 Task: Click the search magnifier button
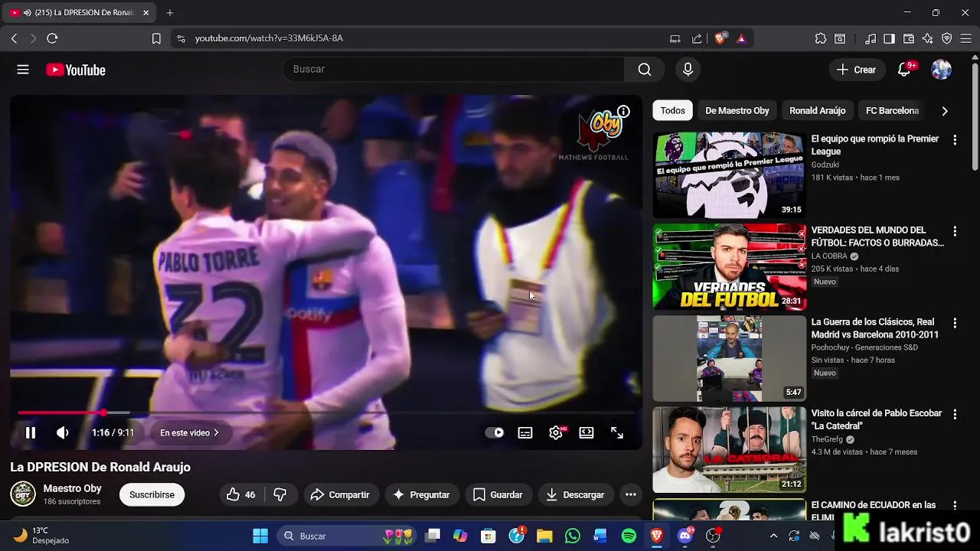pyautogui.click(x=645, y=70)
